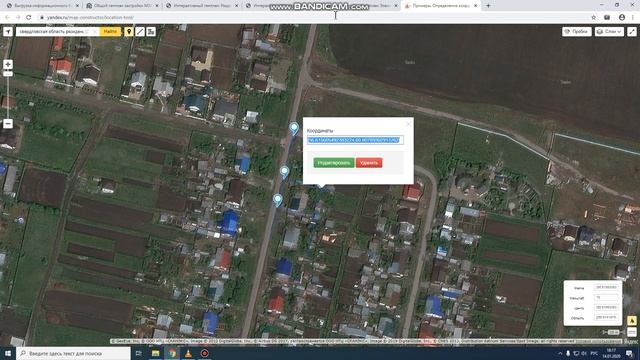This screenshot has width=640, height=360.
Task: Switch to the Общий генплан застройки tab
Action: (x=122, y=6)
